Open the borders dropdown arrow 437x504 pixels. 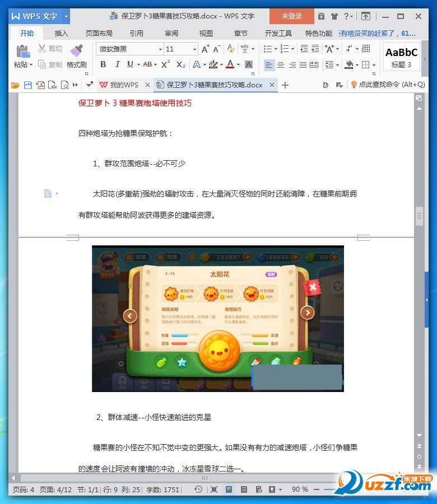[374, 66]
